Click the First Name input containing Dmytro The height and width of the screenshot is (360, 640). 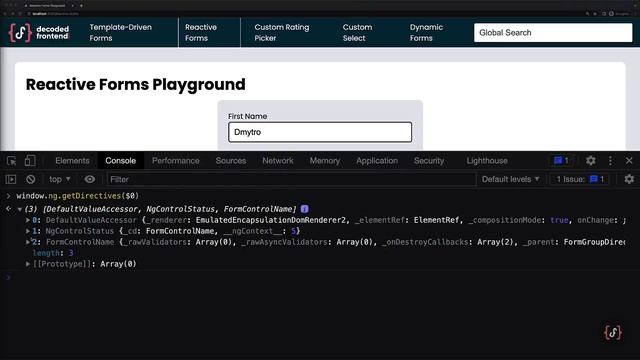coord(320,132)
